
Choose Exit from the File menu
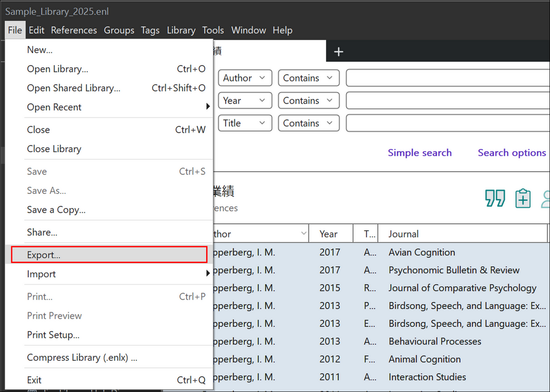[x=110, y=380]
